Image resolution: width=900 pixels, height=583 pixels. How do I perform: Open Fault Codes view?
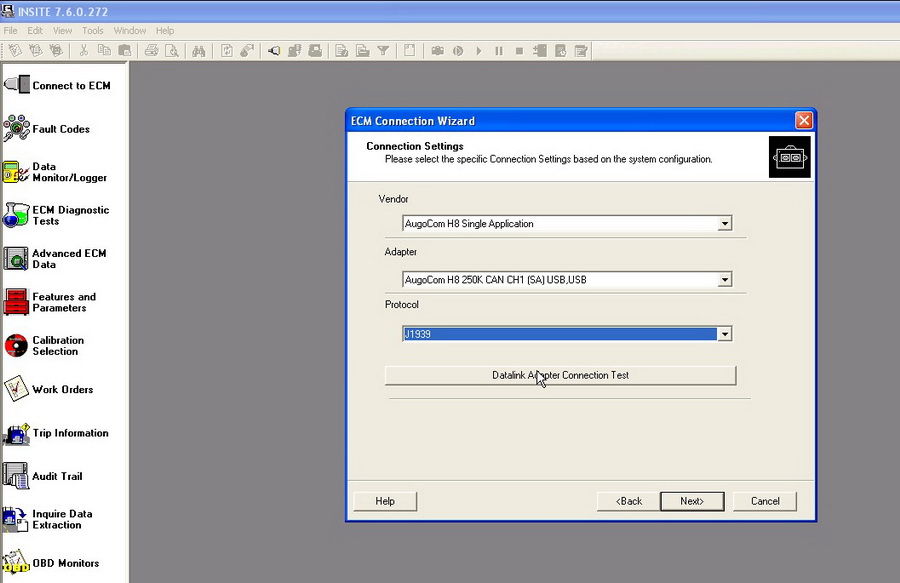(x=47, y=129)
